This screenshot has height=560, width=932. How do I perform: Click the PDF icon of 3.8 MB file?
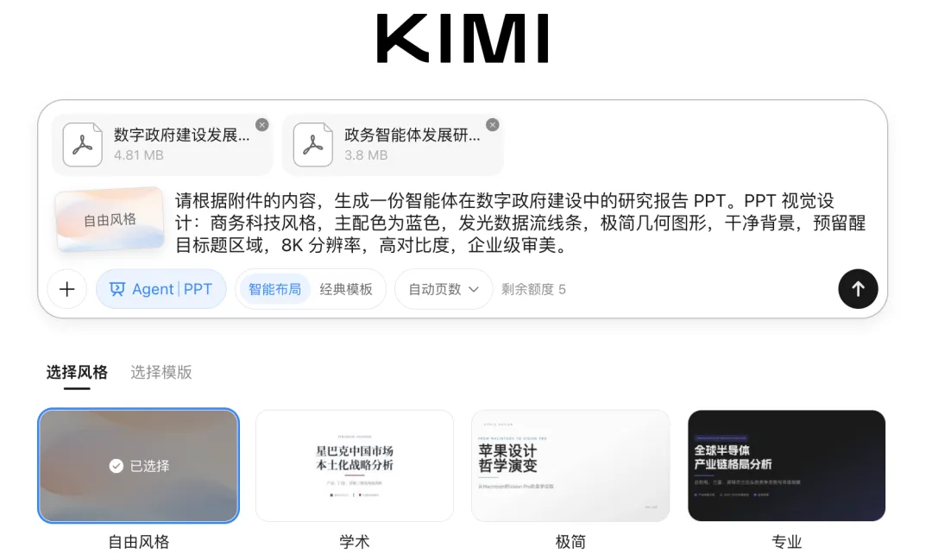pyautogui.click(x=312, y=144)
